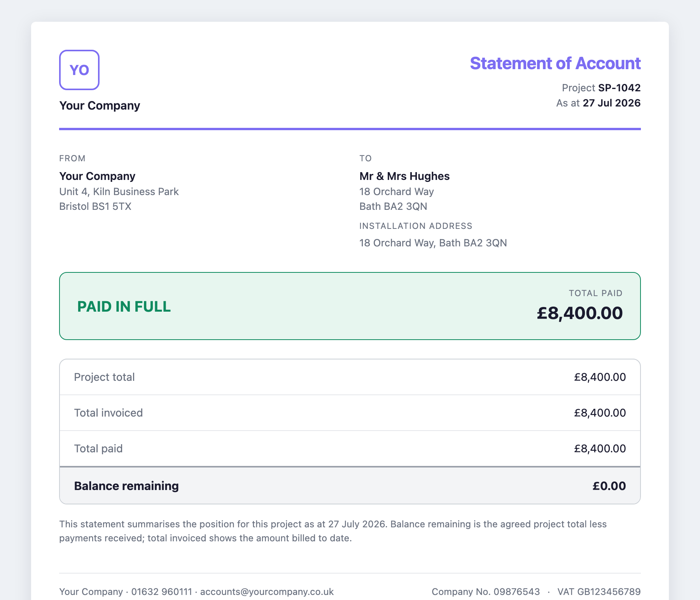Click the phone number 01632 960111
700x600 pixels.
click(162, 592)
